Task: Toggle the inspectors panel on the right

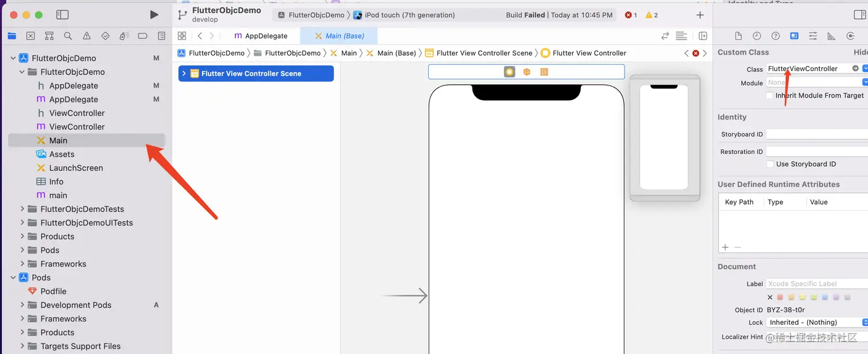Action: 860,15
